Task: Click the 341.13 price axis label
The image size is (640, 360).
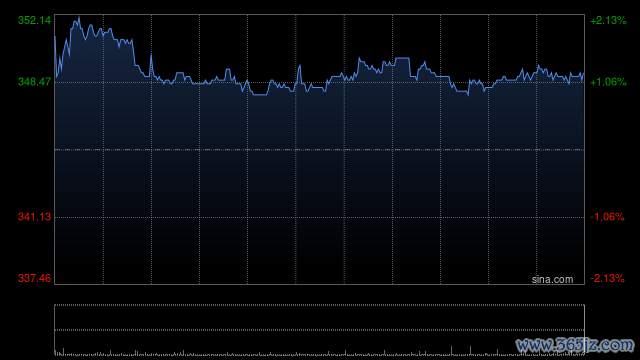Action: pyautogui.click(x=35, y=217)
